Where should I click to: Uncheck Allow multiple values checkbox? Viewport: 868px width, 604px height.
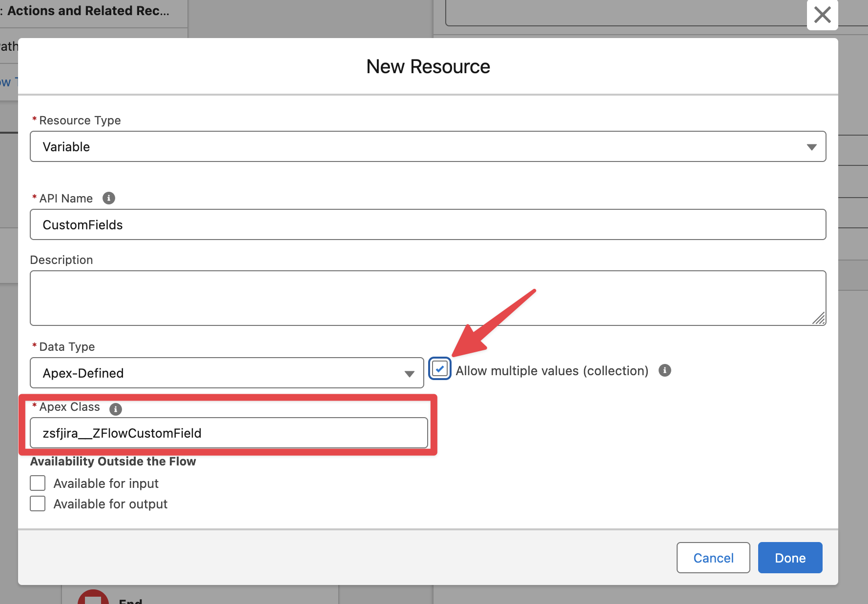click(439, 369)
